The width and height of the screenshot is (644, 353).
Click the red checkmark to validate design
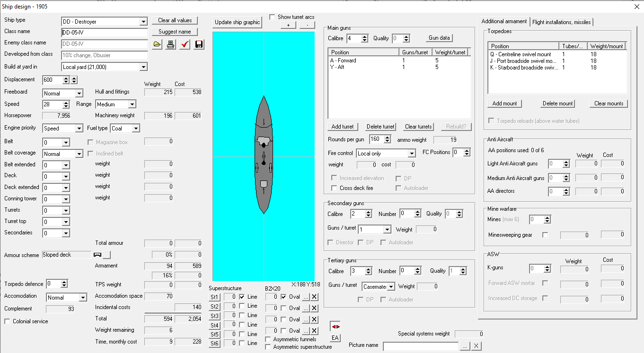[185, 44]
